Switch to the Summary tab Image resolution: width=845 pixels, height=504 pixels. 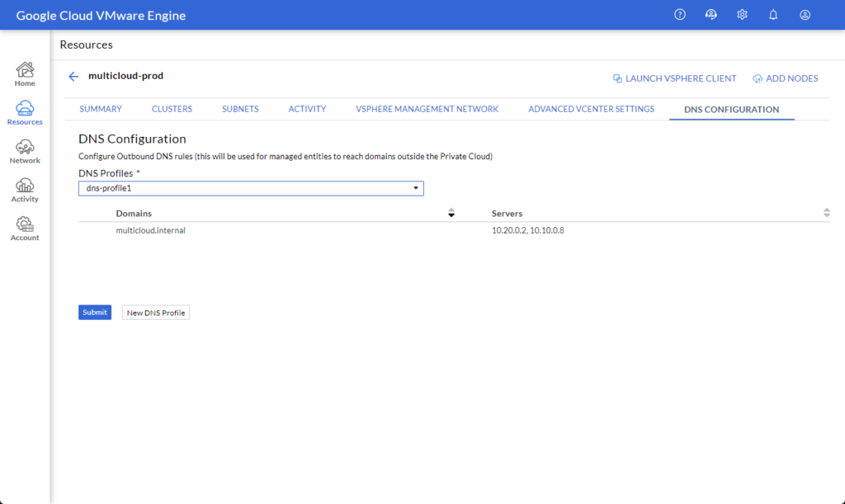[101, 109]
